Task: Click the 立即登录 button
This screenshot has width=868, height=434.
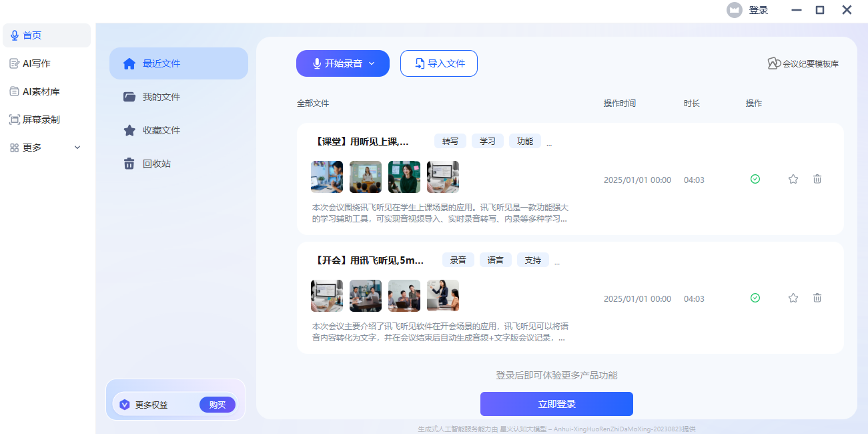Action: 556,404
